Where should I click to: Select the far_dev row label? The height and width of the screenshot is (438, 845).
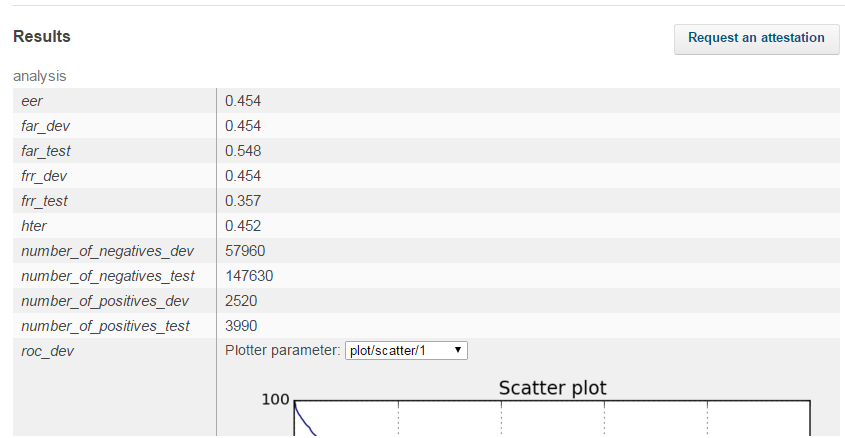46,125
